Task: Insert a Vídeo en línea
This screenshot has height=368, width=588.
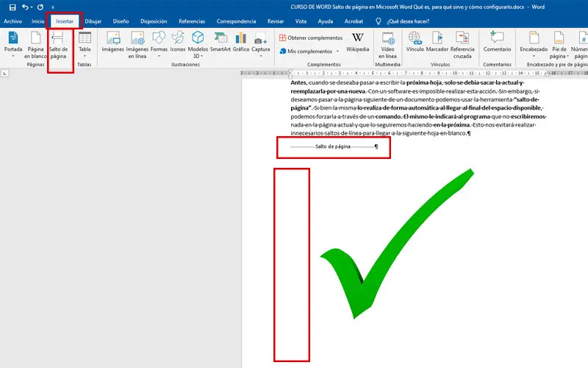Action: click(387, 45)
